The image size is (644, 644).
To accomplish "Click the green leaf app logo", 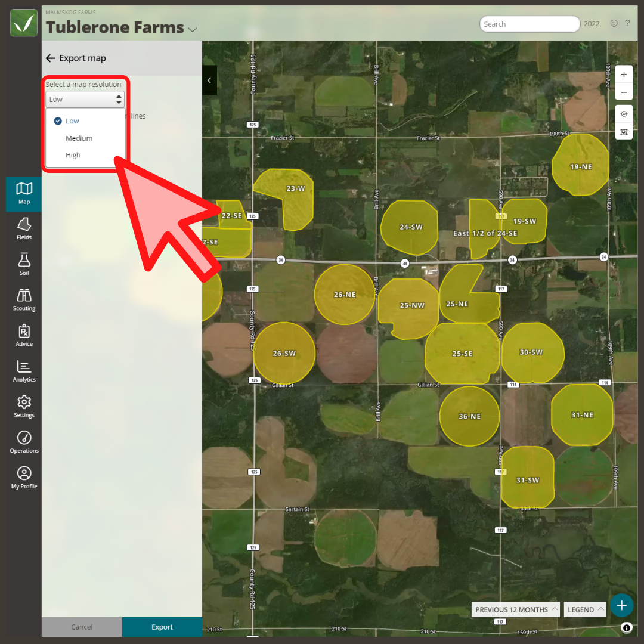I will pos(24,23).
